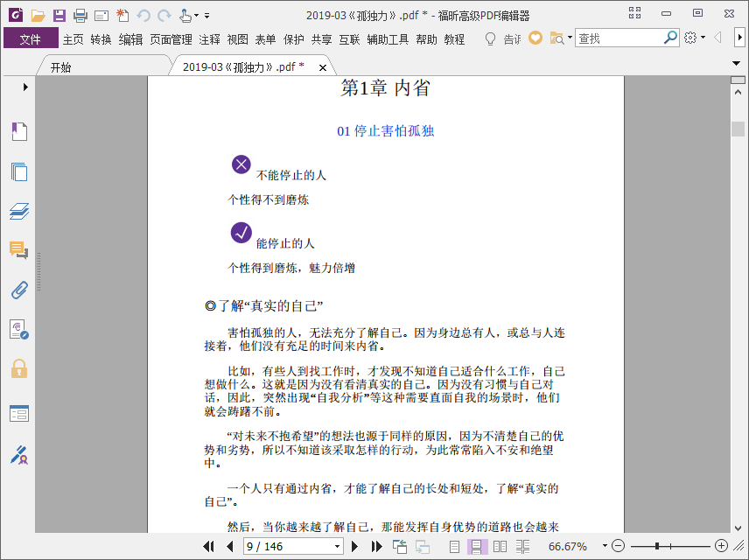Open the page thumbnails panel
The image size is (749, 560).
click(x=18, y=171)
